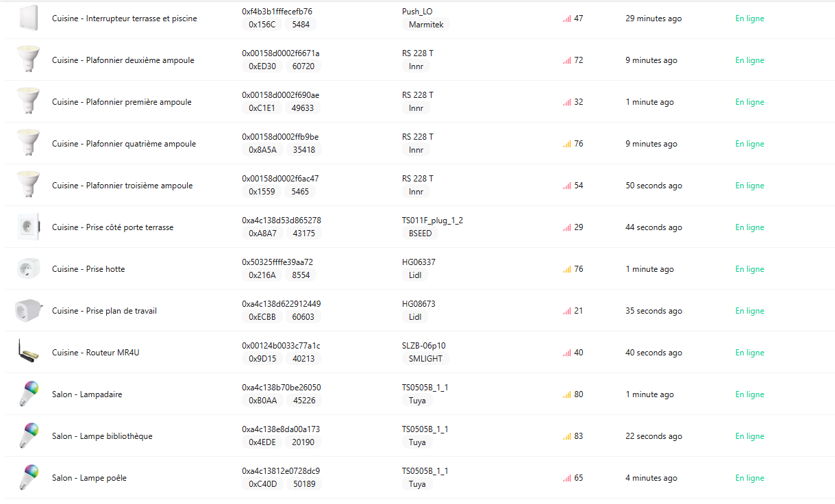
Task: Click the Lampe poêle RGB bulb icon
Action: click(x=29, y=478)
